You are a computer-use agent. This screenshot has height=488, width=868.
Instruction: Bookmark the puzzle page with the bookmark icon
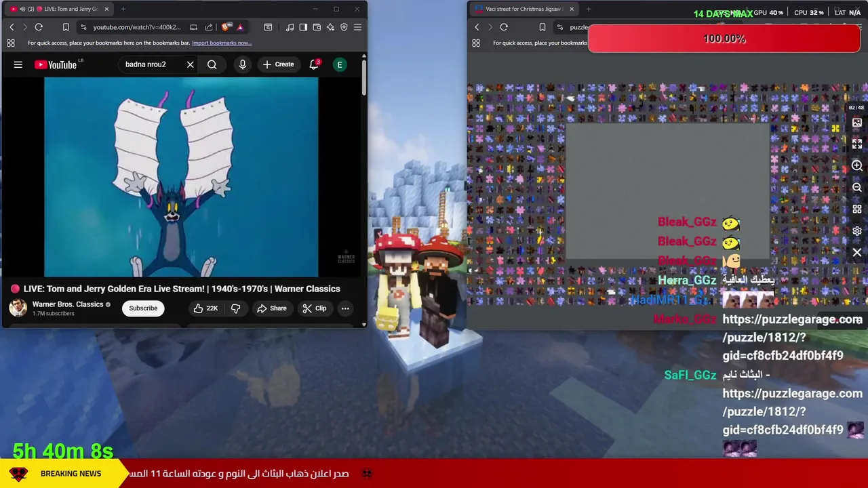point(542,27)
